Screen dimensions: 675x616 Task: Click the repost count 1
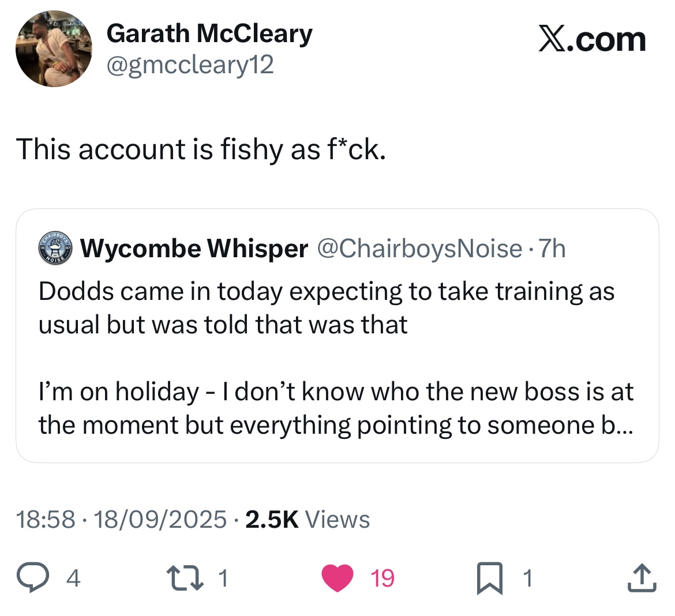(x=224, y=578)
